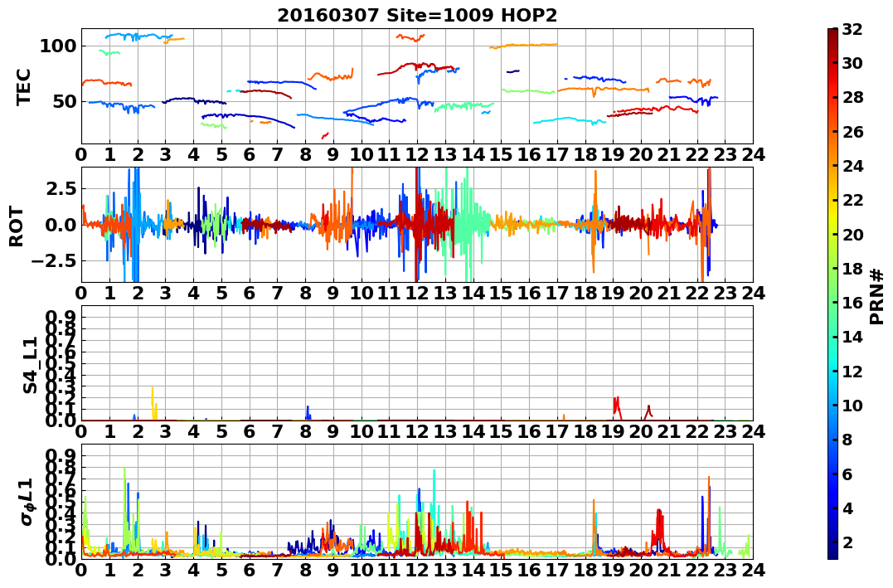This screenshot has width=893, height=588.
Task: Click the green region mid-colorbar near 16
Action: (x=832, y=303)
